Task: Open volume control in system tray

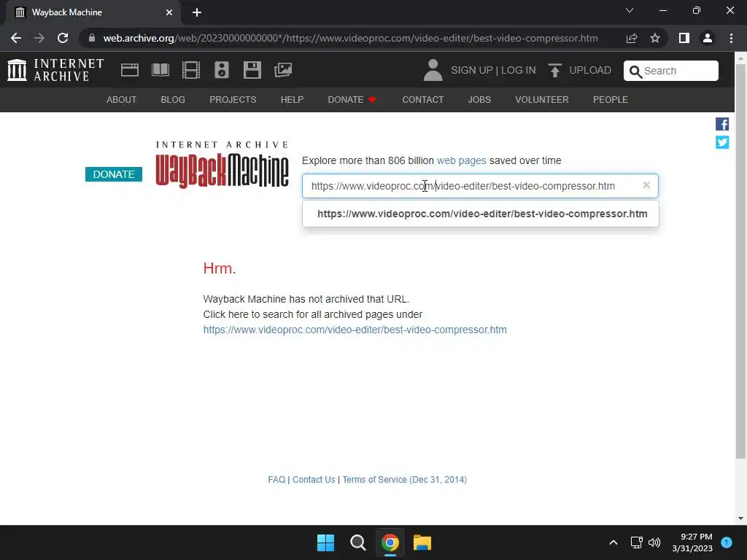Action: click(654, 542)
